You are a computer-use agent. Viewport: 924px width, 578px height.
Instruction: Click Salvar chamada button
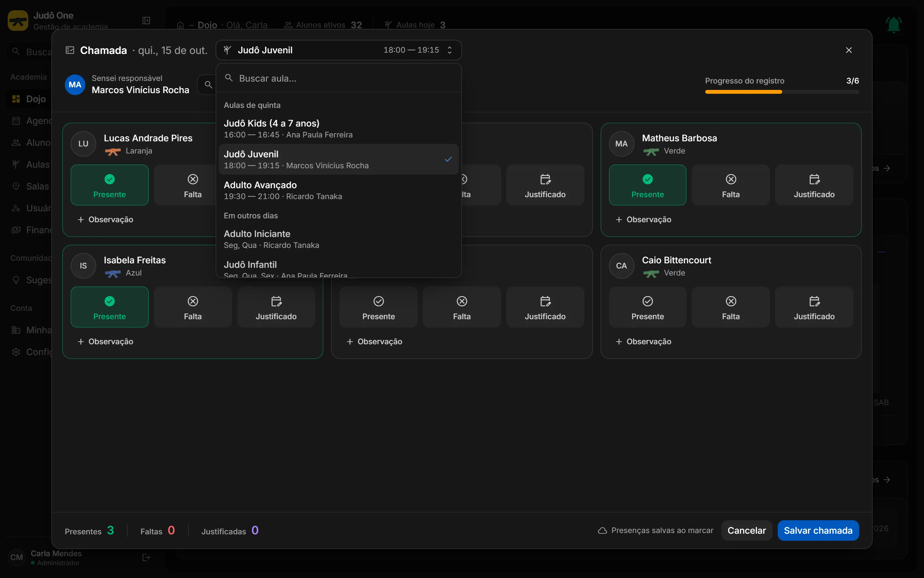[x=818, y=530]
